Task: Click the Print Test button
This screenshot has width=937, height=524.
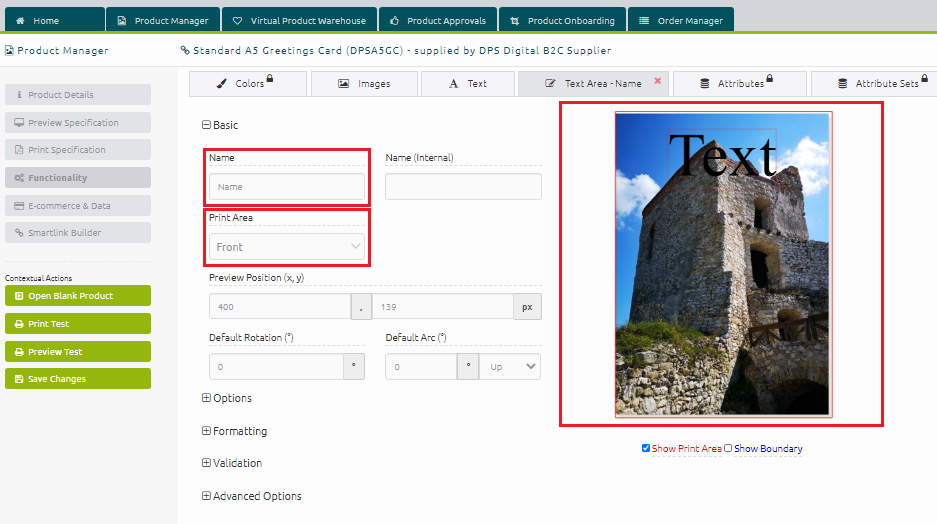Action: coord(78,324)
